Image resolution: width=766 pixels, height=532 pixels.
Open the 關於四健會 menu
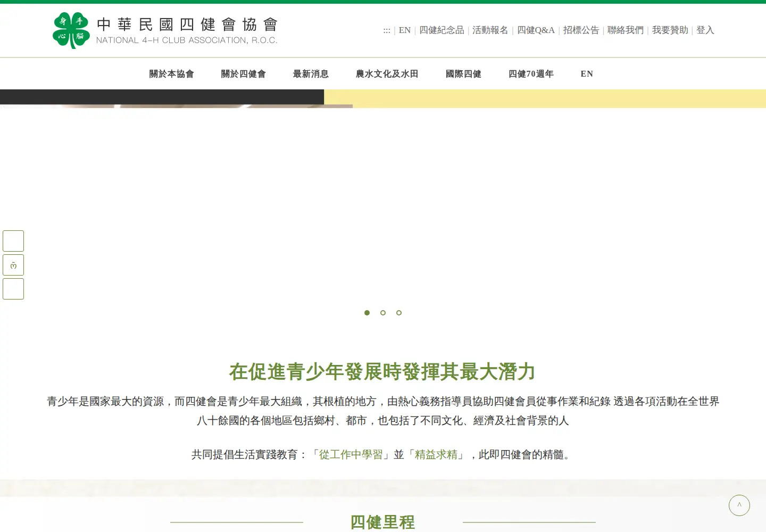point(243,74)
